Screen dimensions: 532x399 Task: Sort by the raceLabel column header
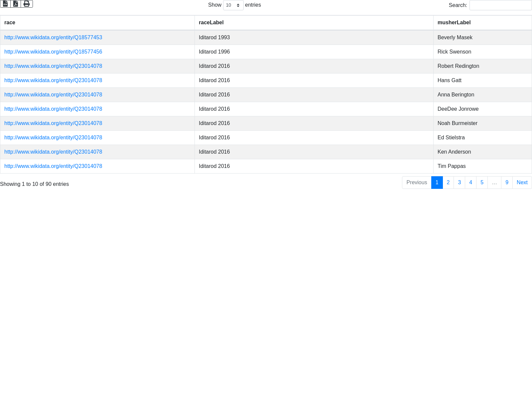click(314, 23)
